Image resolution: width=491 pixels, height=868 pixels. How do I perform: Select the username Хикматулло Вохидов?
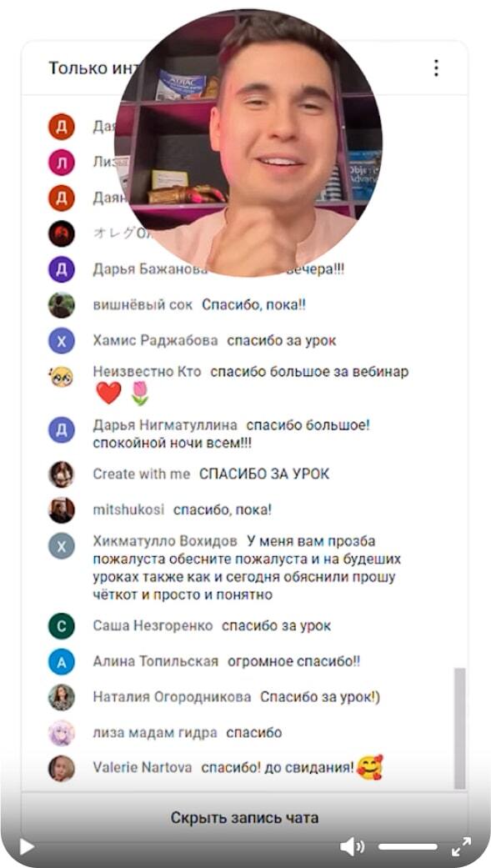[165, 541]
